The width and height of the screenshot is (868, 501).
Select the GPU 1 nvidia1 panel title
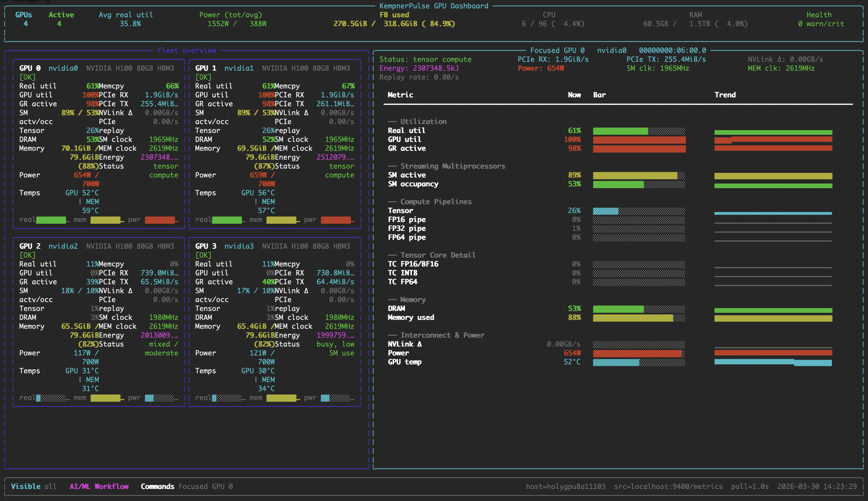[x=224, y=68]
